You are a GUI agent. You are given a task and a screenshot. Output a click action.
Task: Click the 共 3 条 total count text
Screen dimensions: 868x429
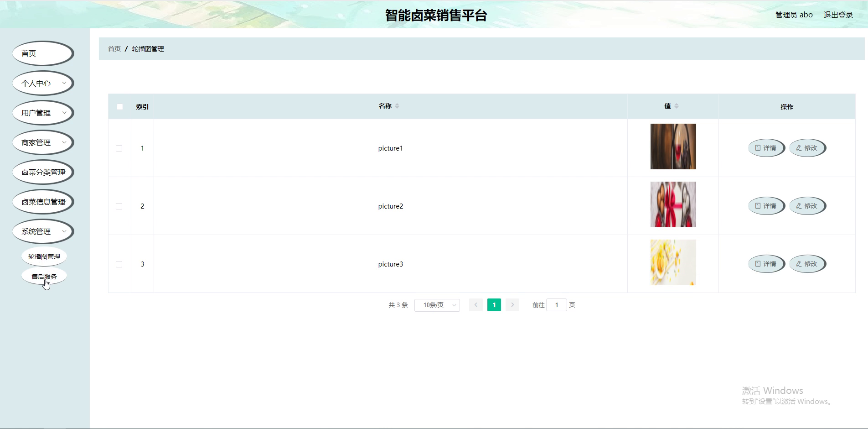tap(398, 305)
